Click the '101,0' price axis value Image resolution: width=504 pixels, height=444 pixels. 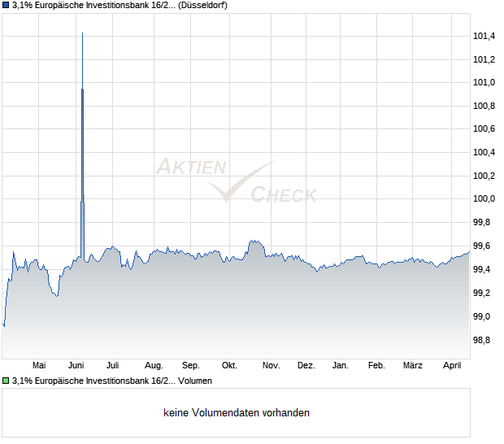coord(484,83)
